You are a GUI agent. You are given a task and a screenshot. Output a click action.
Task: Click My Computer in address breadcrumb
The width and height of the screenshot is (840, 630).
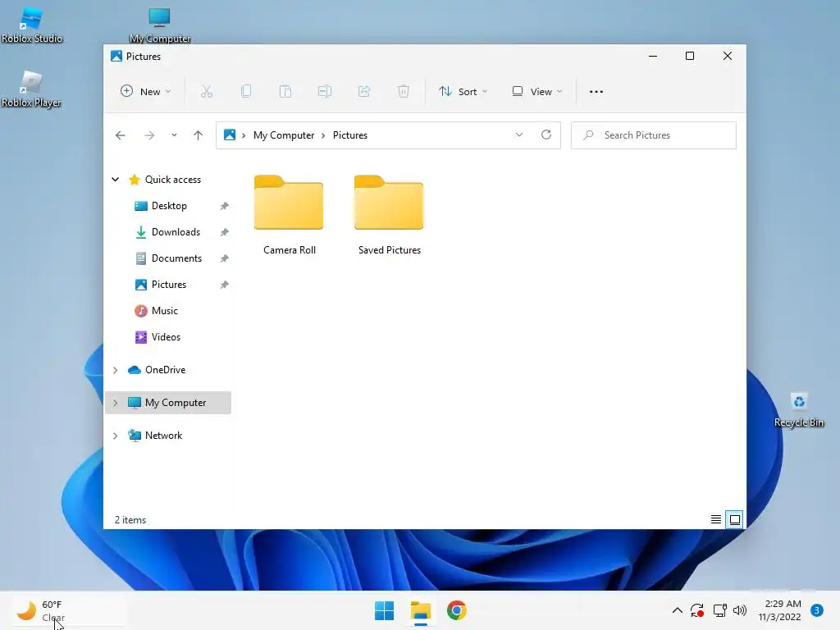coord(284,135)
